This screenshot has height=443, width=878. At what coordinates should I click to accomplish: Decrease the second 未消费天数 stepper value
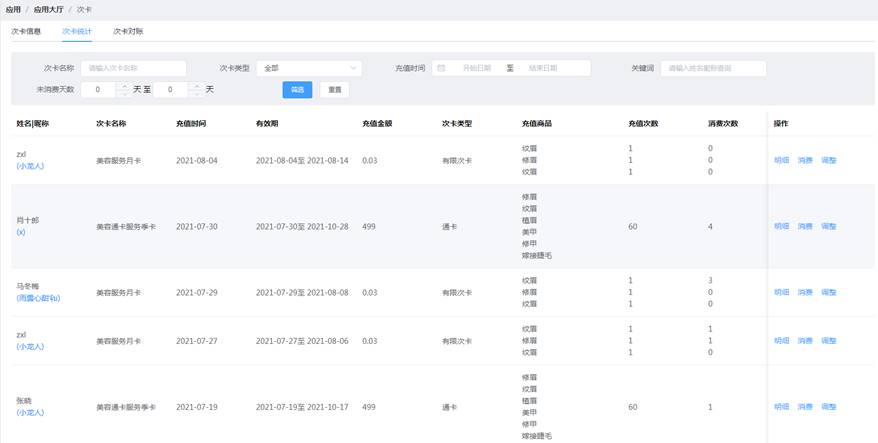coord(195,94)
